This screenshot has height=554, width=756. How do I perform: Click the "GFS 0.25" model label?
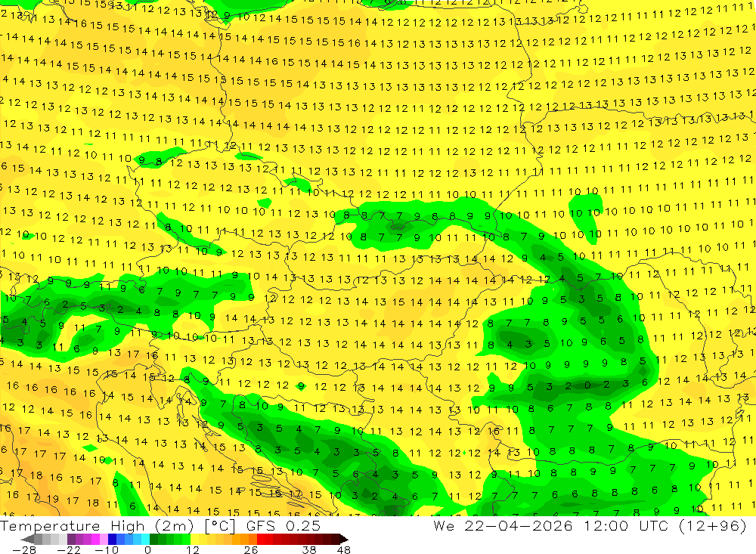coord(283,526)
